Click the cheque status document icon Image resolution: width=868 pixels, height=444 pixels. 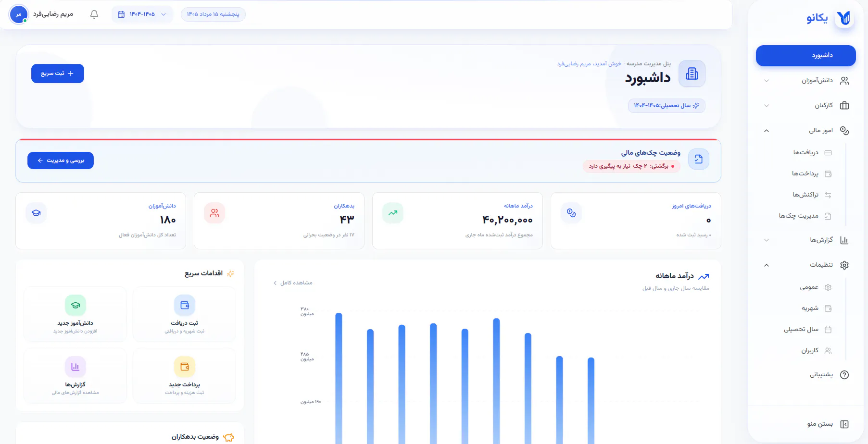coord(699,159)
